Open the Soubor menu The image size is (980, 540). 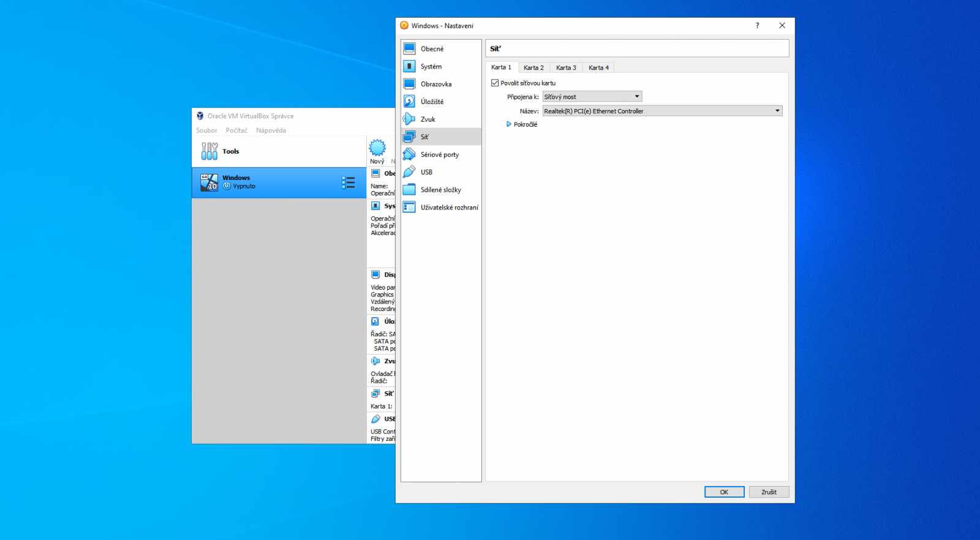point(206,130)
